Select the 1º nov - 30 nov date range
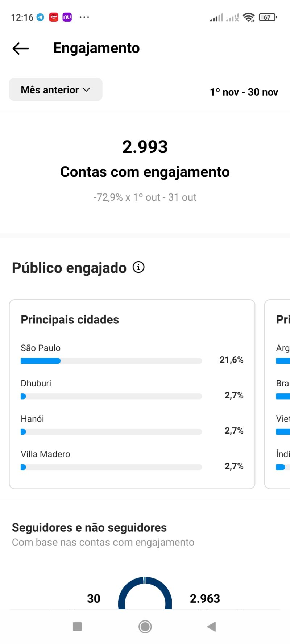The height and width of the screenshot is (644, 290). click(244, 92)
